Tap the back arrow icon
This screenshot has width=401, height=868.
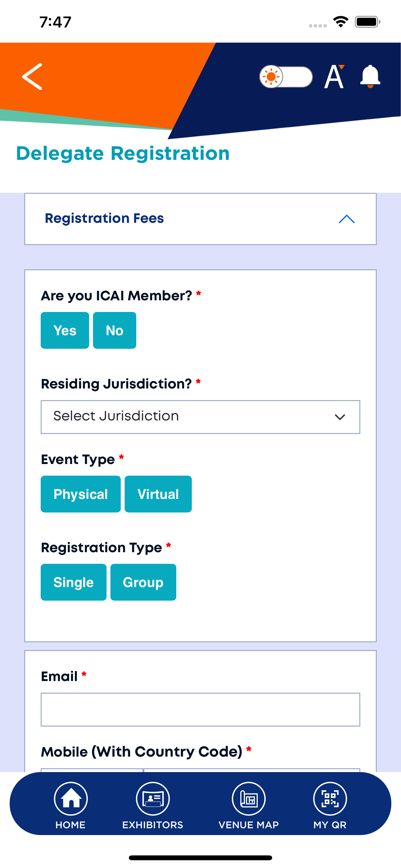(32, 77)
